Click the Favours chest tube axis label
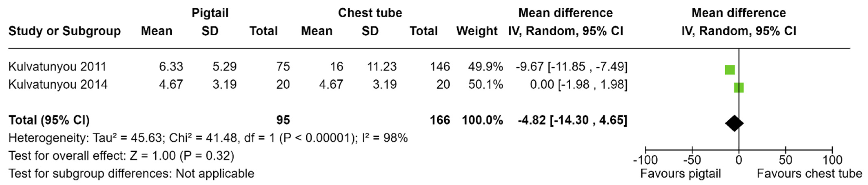 pyautogui.click(x=809, y=174)
